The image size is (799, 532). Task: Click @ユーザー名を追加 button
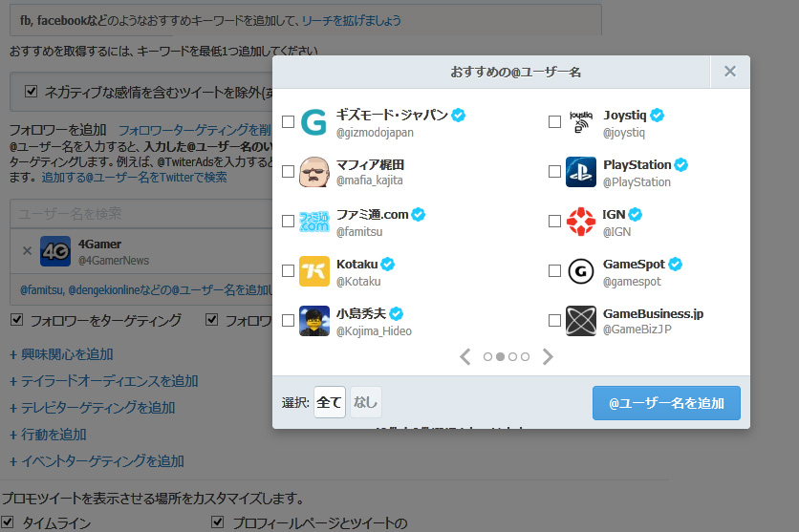pyautogui.click(x=666, y=403)
